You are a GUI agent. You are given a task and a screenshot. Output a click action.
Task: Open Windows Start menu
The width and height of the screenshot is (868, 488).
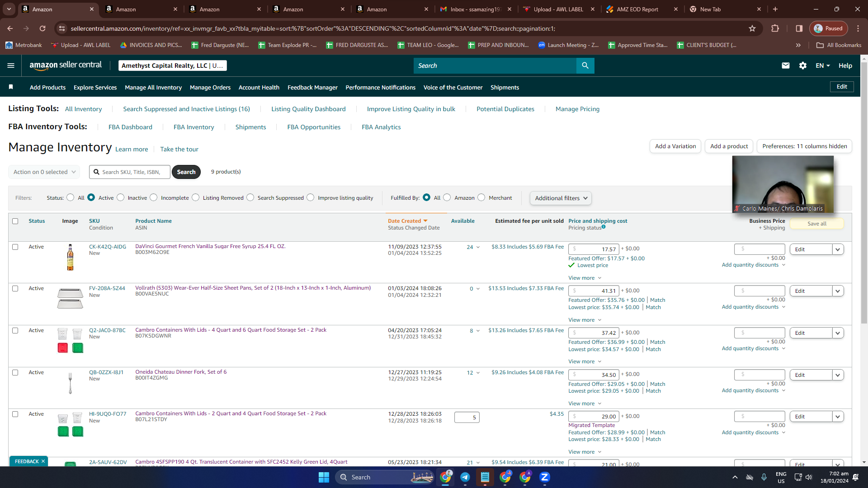point(324,477)
